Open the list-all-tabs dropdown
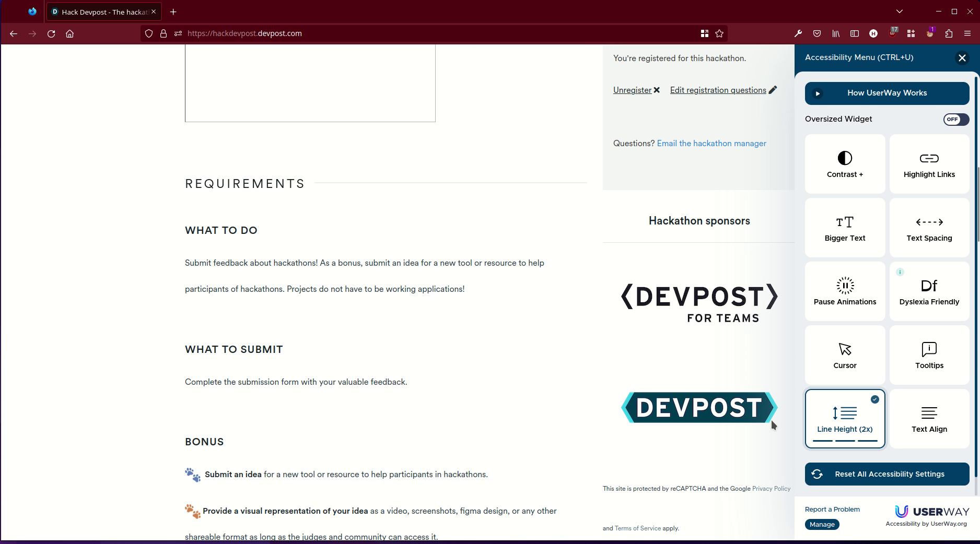Viewport: 980px width, 544px height. (900, 11)
